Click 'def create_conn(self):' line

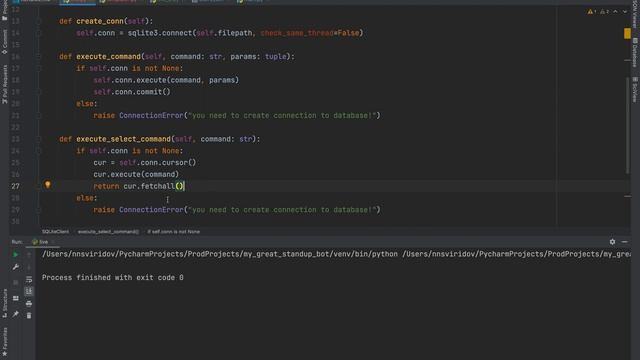click(106, 21)
